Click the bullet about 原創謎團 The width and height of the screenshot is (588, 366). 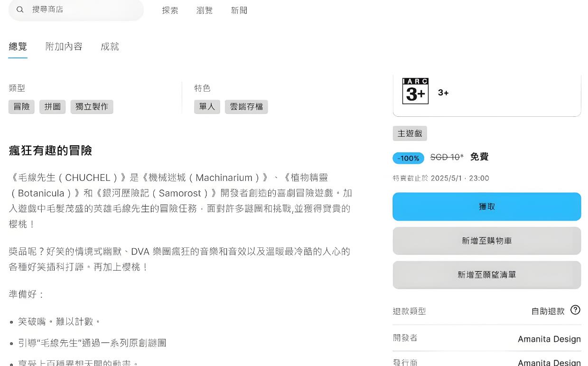pos(92,343)
